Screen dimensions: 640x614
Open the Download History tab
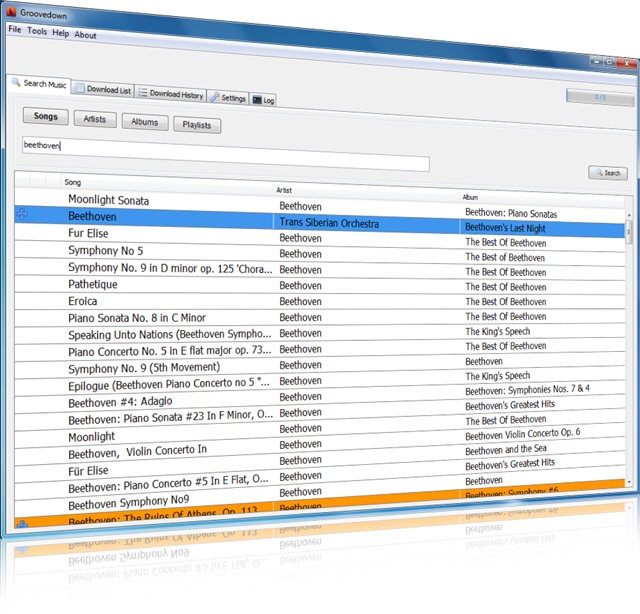point(171,94)
